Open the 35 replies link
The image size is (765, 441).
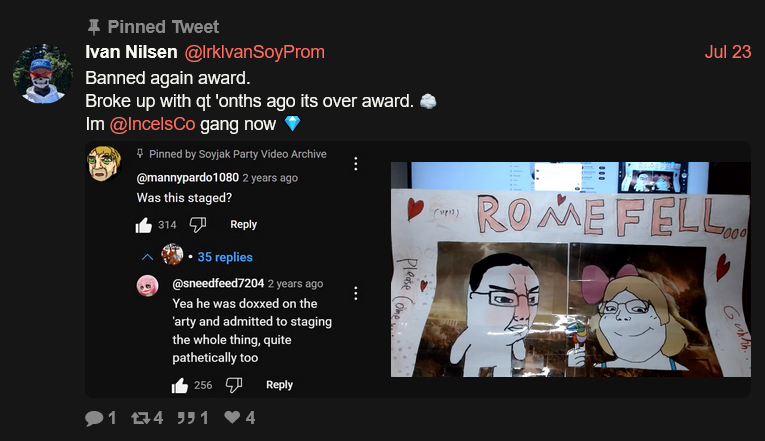pos(225,257)
